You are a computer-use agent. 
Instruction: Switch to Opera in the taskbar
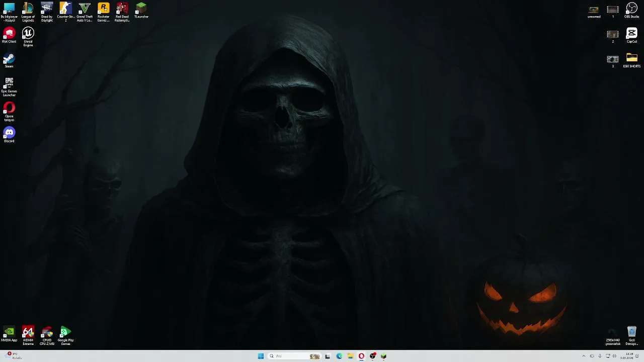pyautogui.click(x=361, y=356)
